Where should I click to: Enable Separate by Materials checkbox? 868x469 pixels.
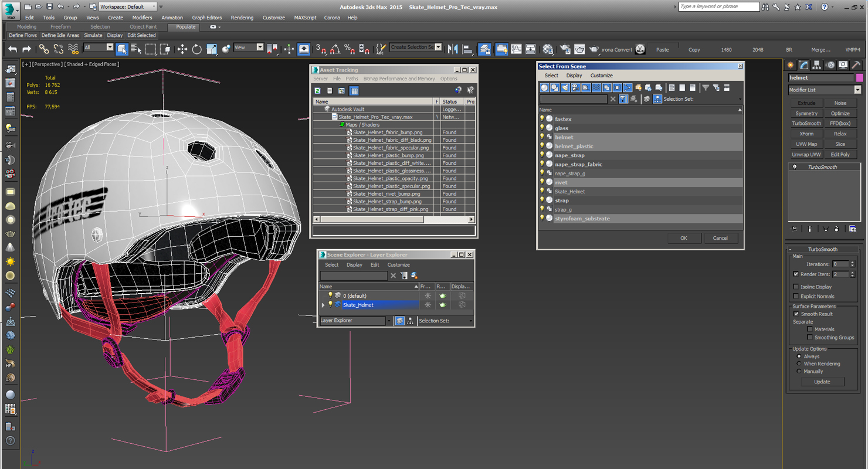(x=810, y=329)
